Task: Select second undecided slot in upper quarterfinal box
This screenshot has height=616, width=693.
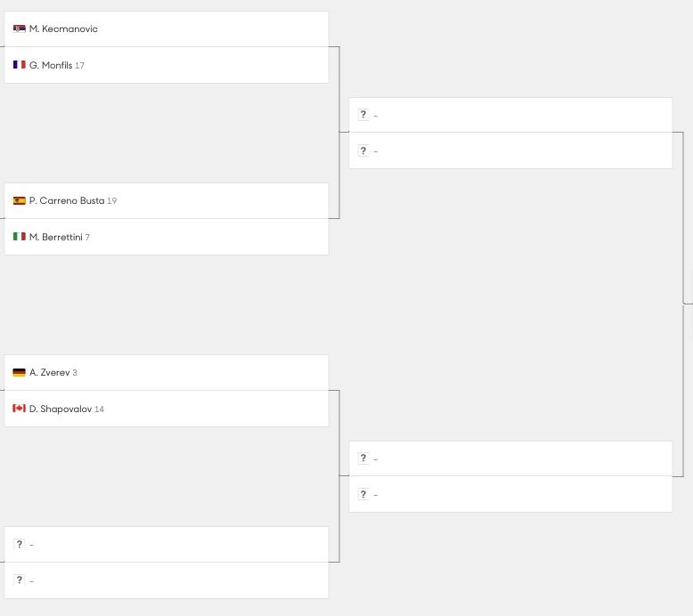Action: point(510,150)
